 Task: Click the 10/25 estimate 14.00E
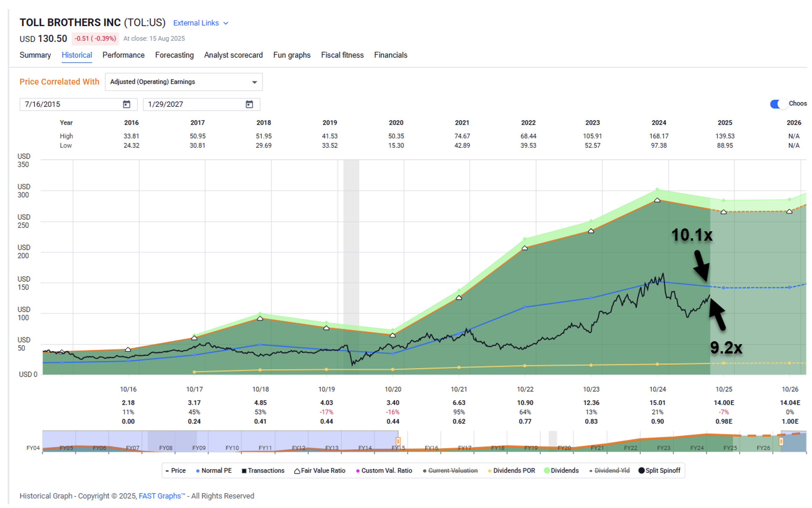(724, 403)
